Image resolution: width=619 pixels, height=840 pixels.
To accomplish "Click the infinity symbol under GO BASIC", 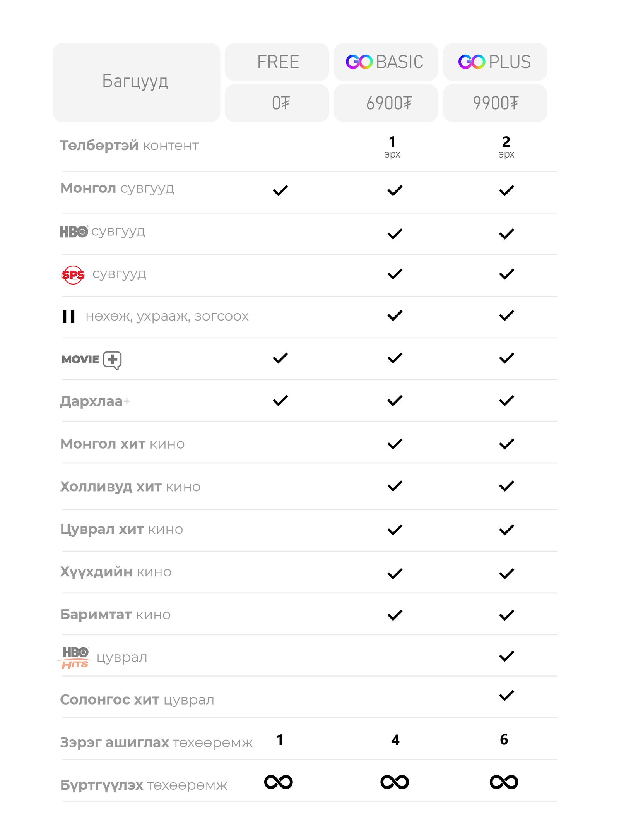I will [x=394, y=782].
